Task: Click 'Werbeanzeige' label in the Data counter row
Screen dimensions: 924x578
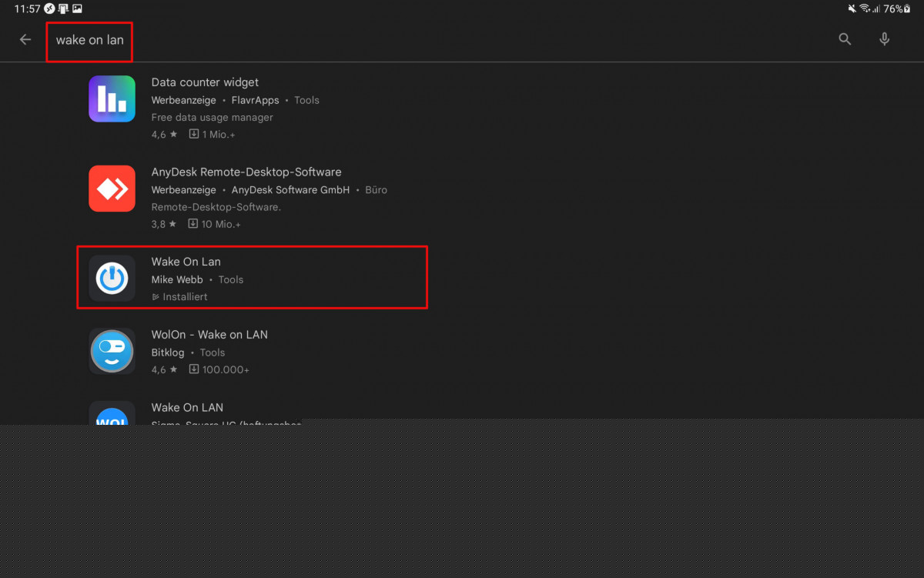Action: [x=184, y=100]
